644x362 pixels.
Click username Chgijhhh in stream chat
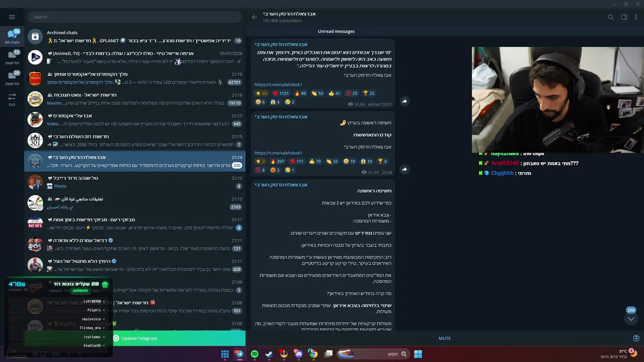click(x=502, y=173)
